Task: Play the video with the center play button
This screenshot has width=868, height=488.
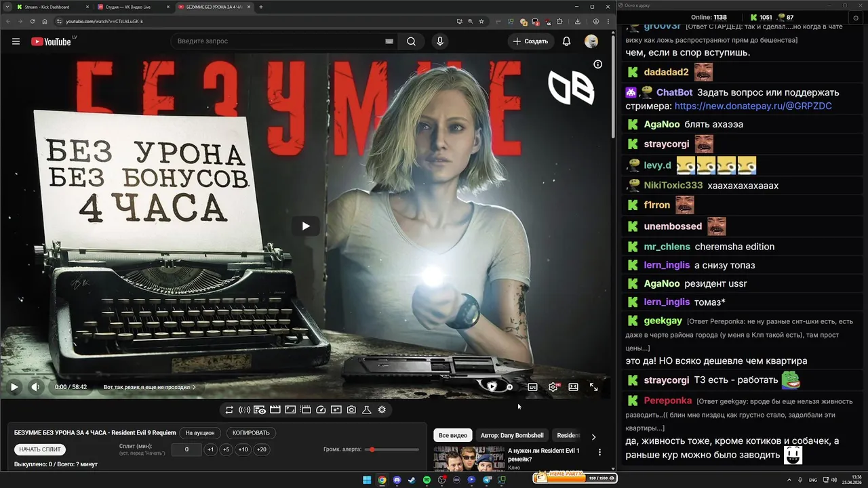Action: click(306, 226)
